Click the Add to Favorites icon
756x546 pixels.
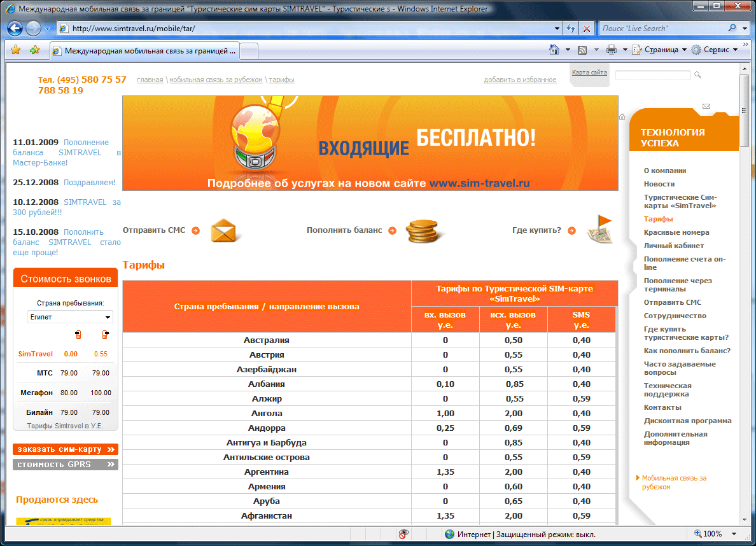(x=34, y=50)
